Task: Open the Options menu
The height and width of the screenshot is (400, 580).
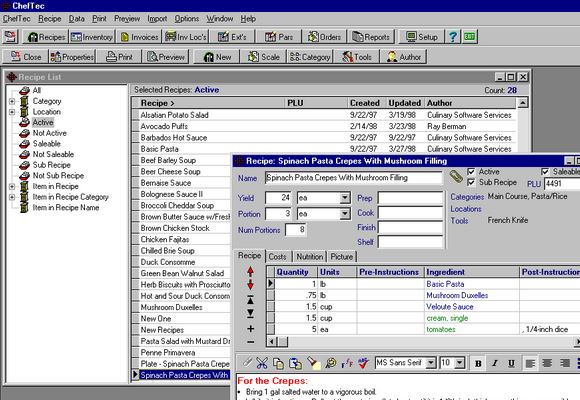Action: (187, 19)
